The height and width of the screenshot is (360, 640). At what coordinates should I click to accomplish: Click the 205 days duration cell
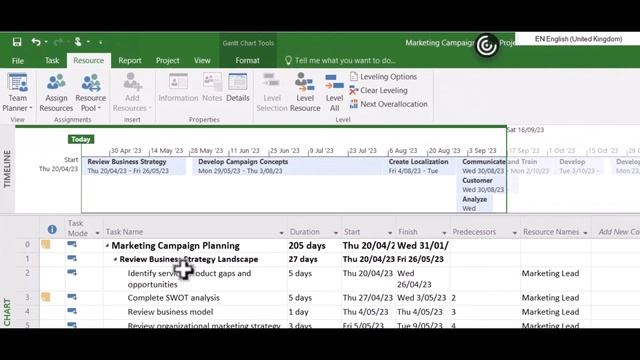point(313,245)
